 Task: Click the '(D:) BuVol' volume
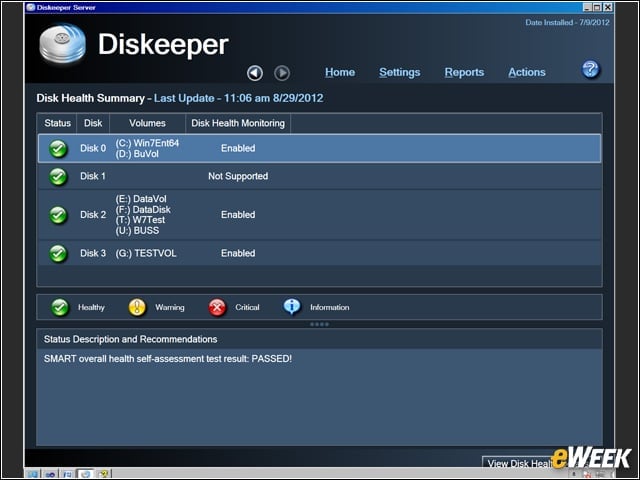click(137, 154)
